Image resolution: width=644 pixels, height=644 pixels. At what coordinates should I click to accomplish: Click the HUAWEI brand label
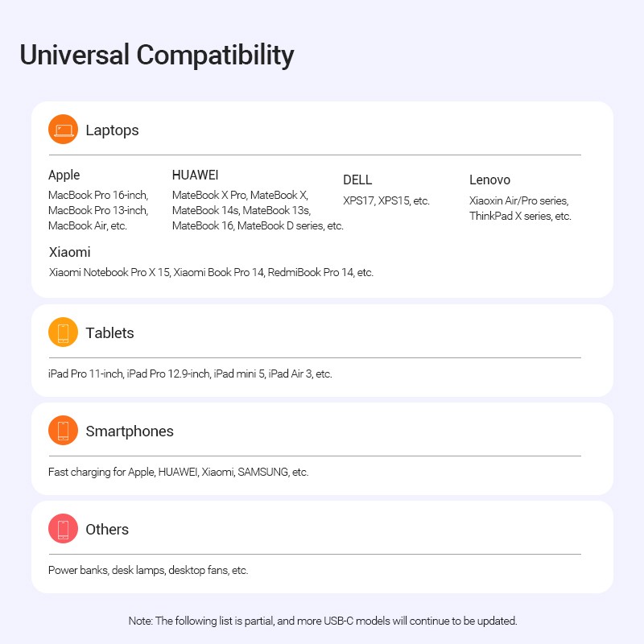[196, 175]
